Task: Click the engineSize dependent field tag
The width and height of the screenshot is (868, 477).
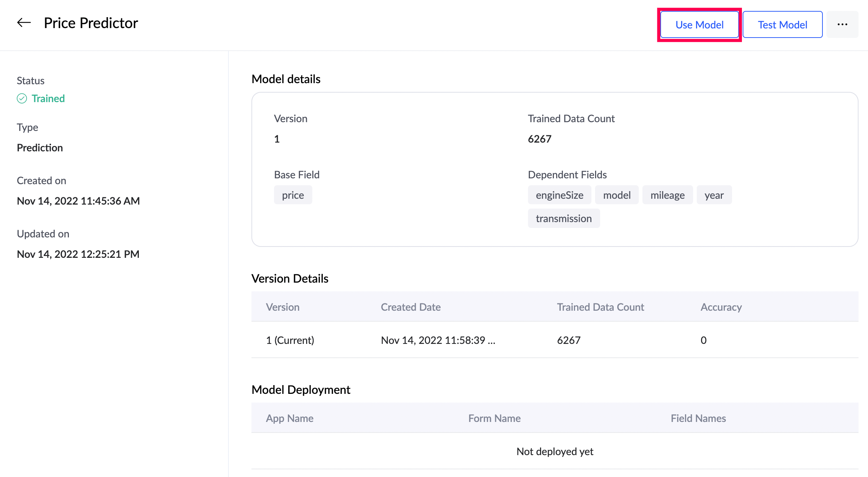Action: 559,195
